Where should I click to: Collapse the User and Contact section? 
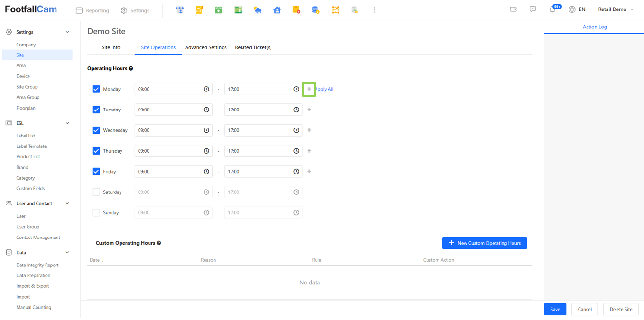[67, 203]
